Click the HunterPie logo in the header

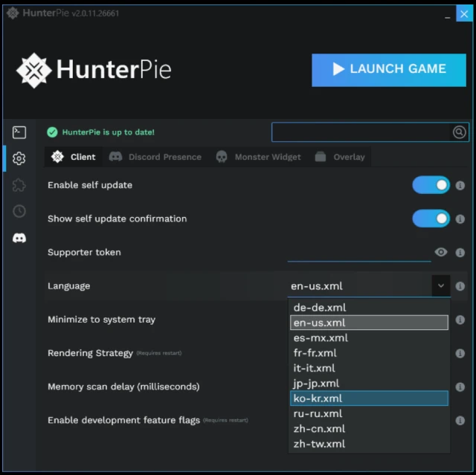(94, 71)
